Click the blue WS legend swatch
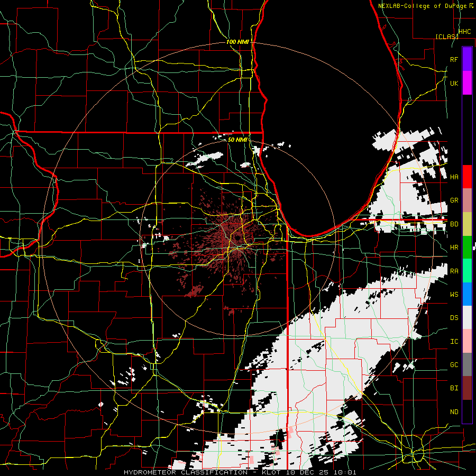 (x=467, y=294)
